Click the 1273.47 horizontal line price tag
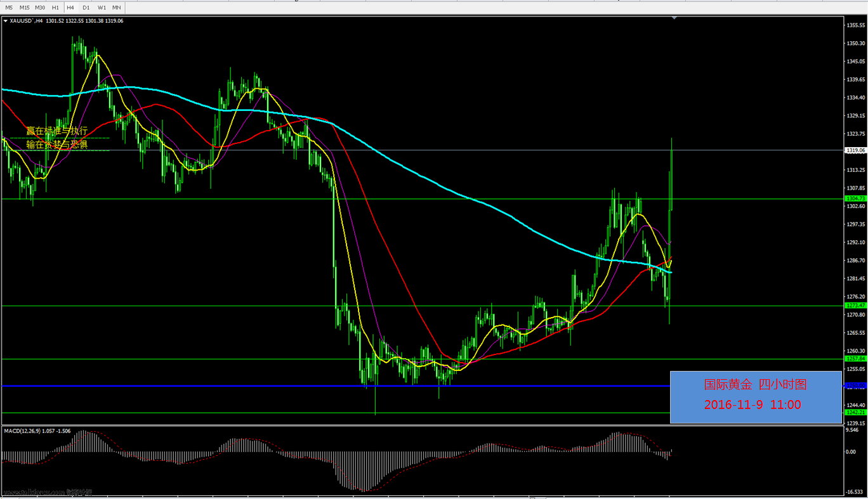868x499 pixels. tap(853, 306)
